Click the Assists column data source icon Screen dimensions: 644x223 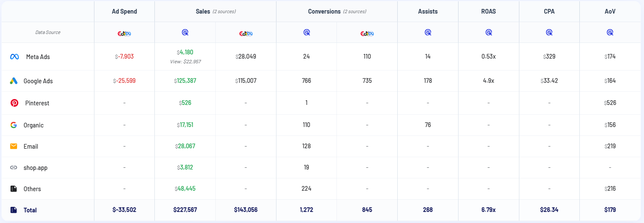pyautogui.click(x=428, y=32)
